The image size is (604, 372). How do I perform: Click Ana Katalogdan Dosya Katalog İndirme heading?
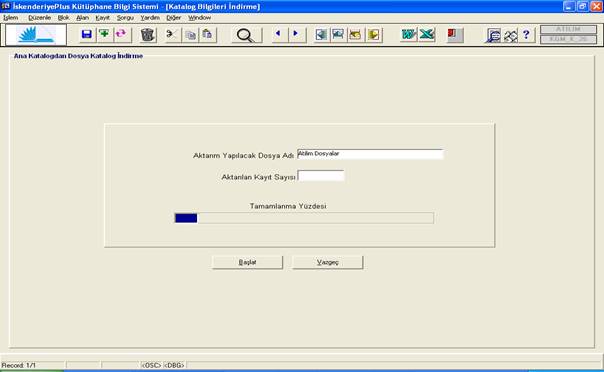(78, 56)
